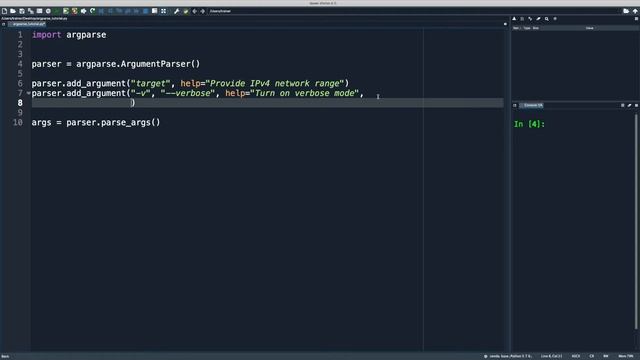This screenshot has height=360, width=640.
Task: Click the CR line-ending status entry
Action: (592, 356)
